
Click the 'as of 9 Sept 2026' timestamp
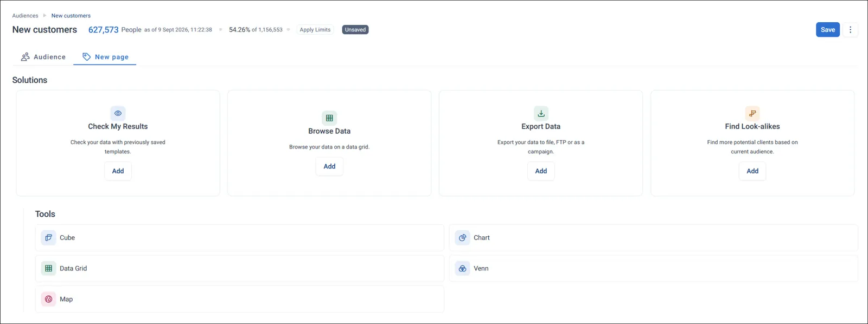point(178,30)
